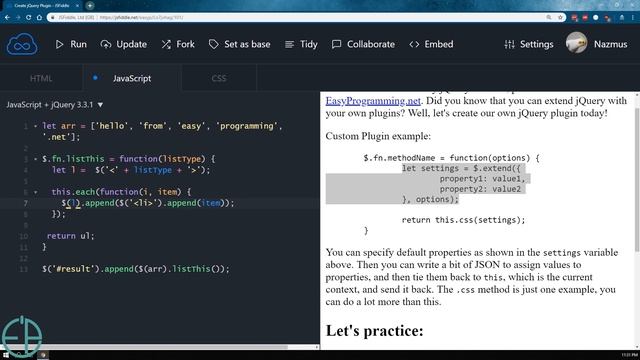The width and height of the screenshot is (640, 360).
Task: Collapse fold arrow beside this.each line
Action: point(36,192)
